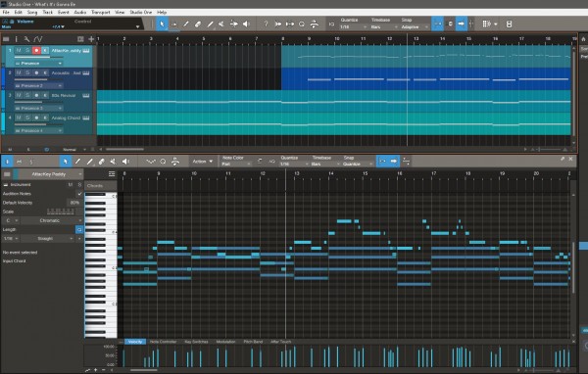Open the Snap Adaptive dropdown
588x374 pixels.
point(414,27)
